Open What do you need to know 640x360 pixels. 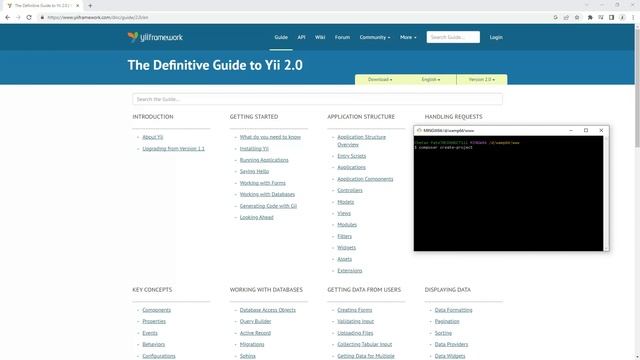tap(270, 137)
